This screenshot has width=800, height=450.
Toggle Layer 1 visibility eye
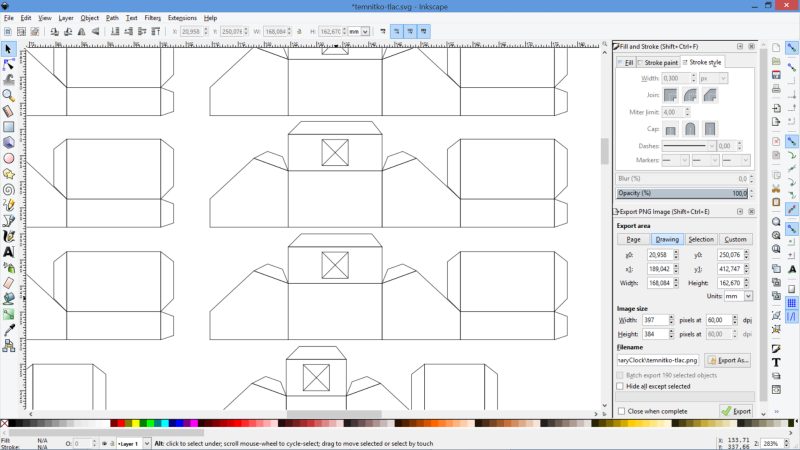(x=104, y=444)
